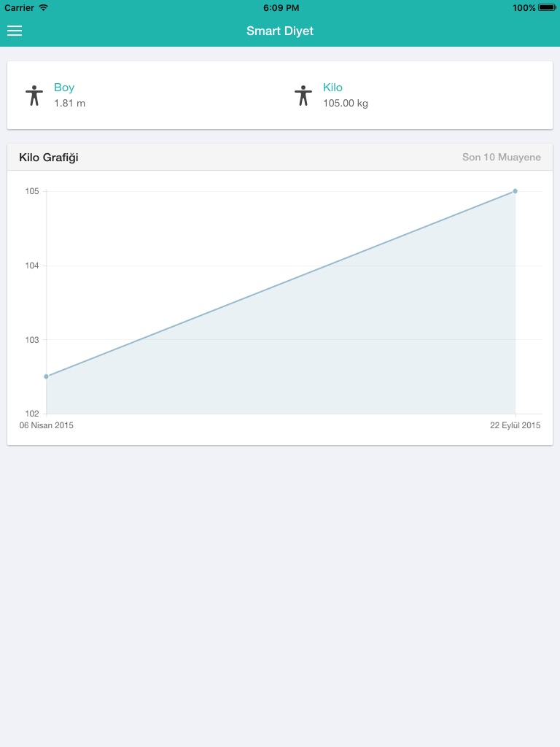Viewport: 560px width, 747px height.
Task: Open the hamburger menu
Action: [15, 31]
